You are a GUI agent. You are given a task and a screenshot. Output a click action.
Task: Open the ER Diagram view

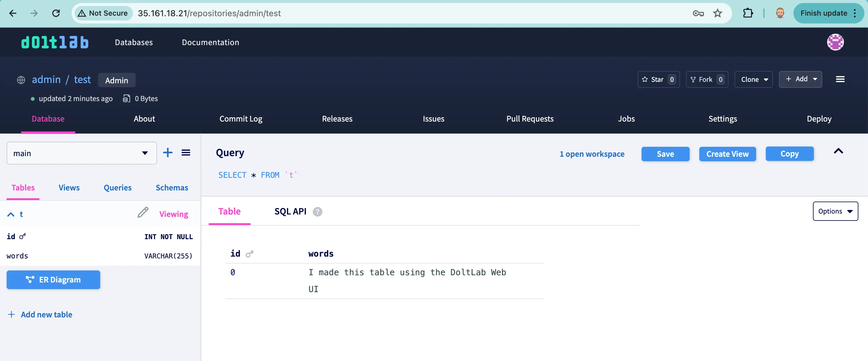[53, 279]
